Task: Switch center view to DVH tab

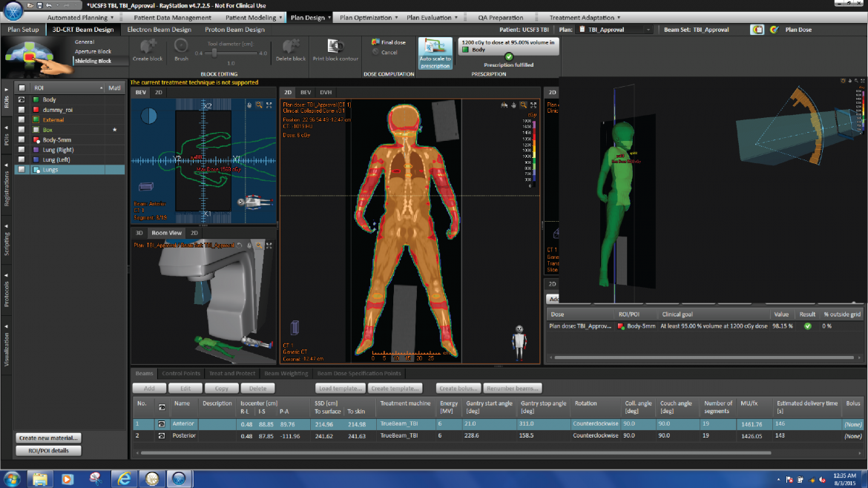Action: pos(326,93)
